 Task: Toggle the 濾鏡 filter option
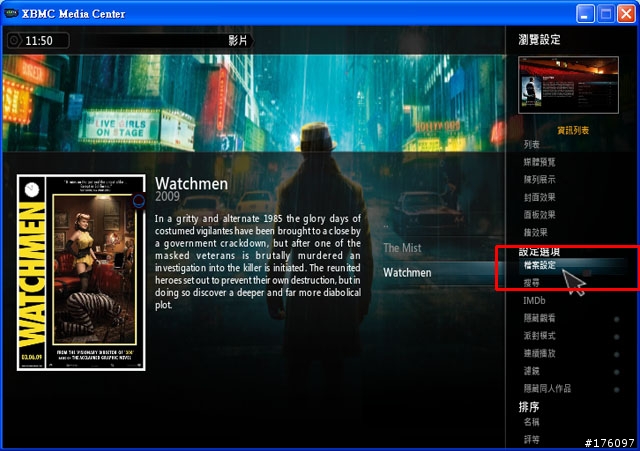571,371
